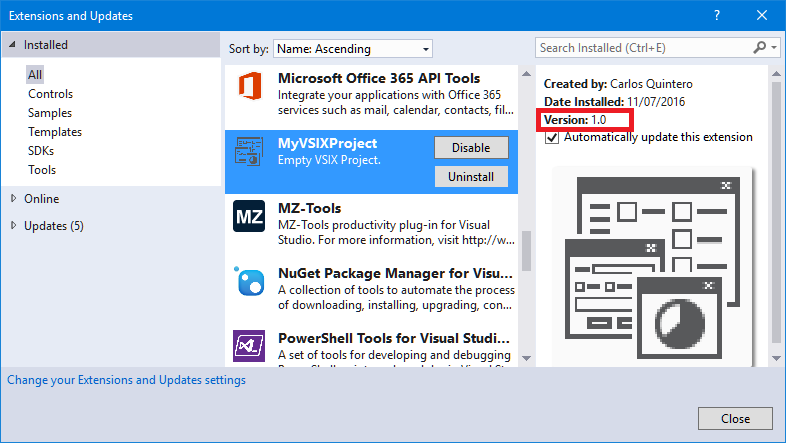Click the MyVSIXProject preview image
Image resolution: width=786 pixels, height=443 pixels.
pos(653,268)
